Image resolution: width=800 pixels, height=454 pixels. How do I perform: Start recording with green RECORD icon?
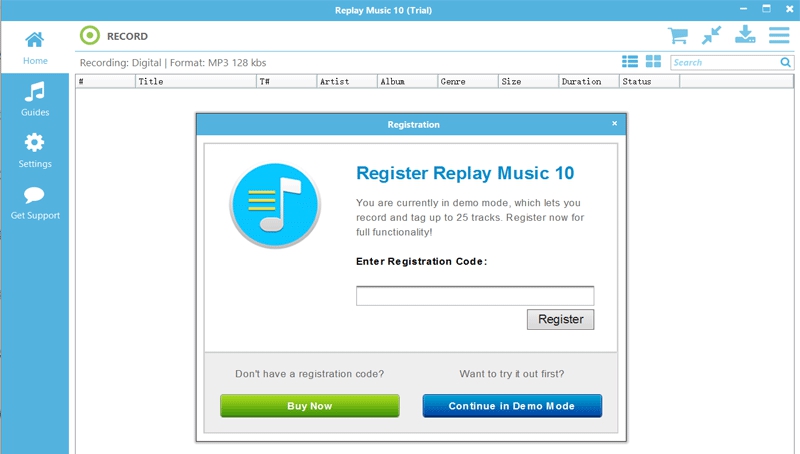(x=90, y=36)
